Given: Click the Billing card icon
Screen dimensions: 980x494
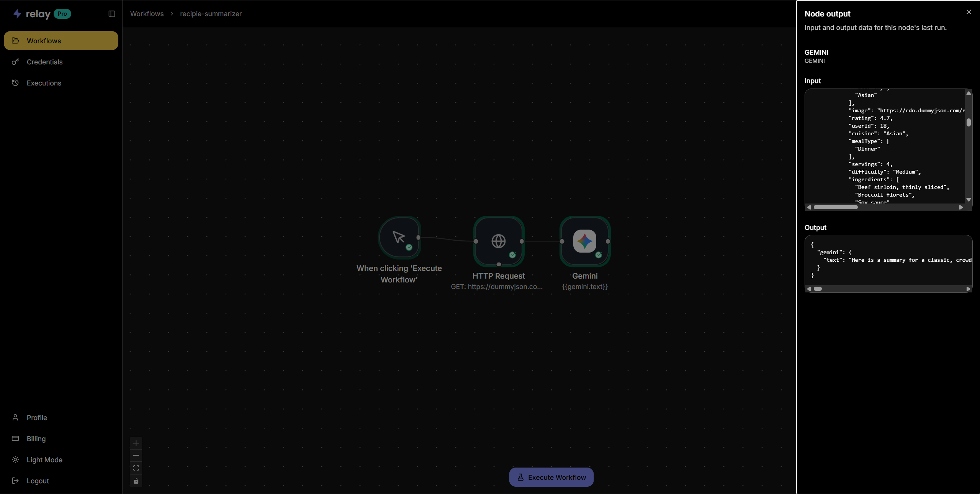Looking at the screenshot, I should 15,438.
